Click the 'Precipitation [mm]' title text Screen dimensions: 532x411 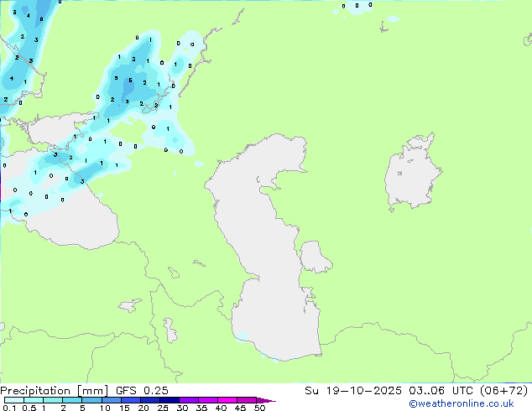(54, 391)
